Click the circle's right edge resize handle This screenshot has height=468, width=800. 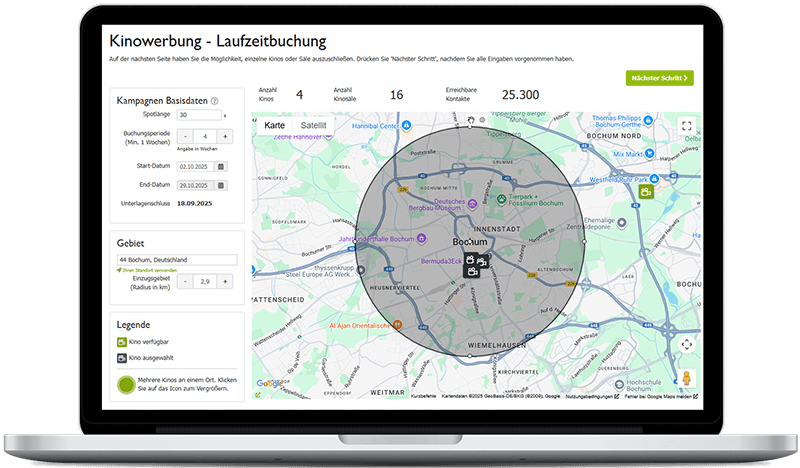(x=584, y=241)
